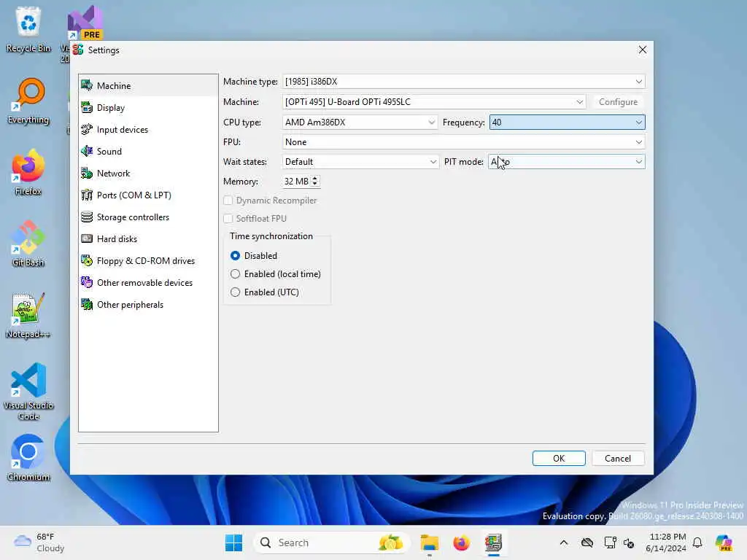Image resolution: width=747 pixels, height=560 pixels.
Task: Click the Copilot Preview icon in taskbar
Action: [x=724, y=542]
